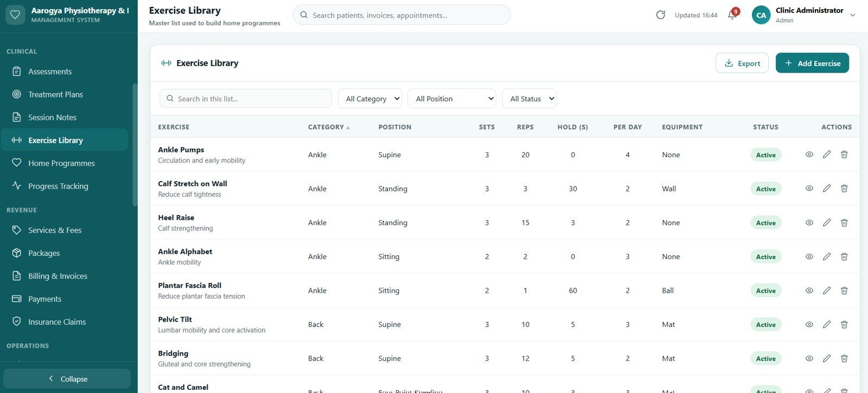Screen dimensions: 868x393
Task: Open Session Notes from the sidebar
Action: pyautogui.click(x=65, y=117)
